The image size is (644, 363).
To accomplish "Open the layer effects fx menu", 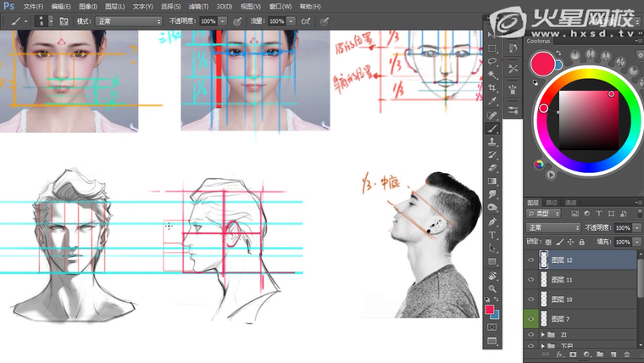I will coord(559,354).
